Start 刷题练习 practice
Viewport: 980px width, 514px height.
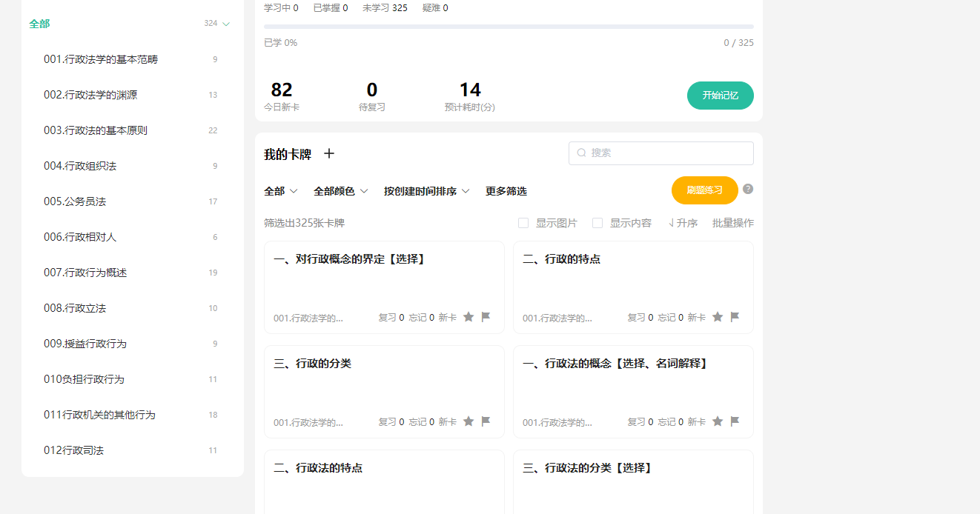click(x=705, y=190)
